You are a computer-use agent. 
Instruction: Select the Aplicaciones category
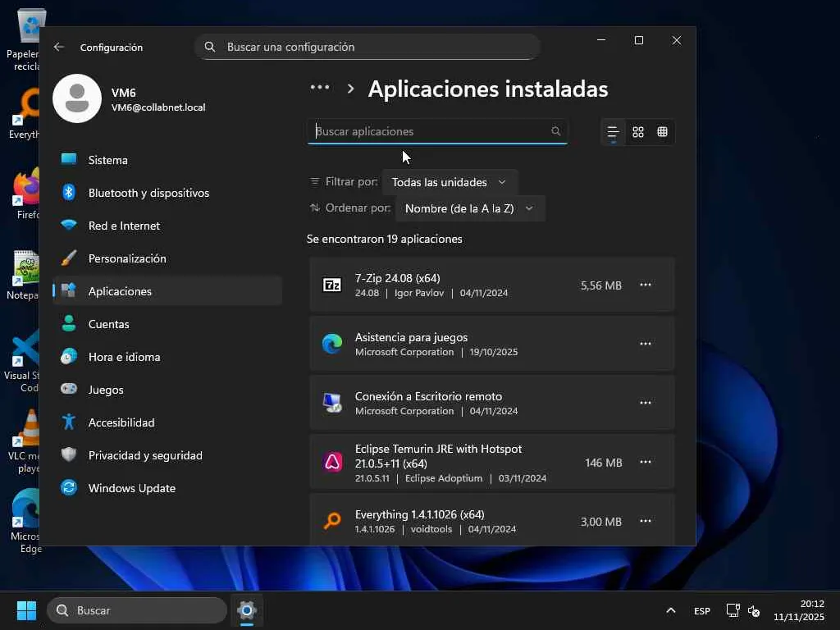pyautogui.click(x=167, y=291)
